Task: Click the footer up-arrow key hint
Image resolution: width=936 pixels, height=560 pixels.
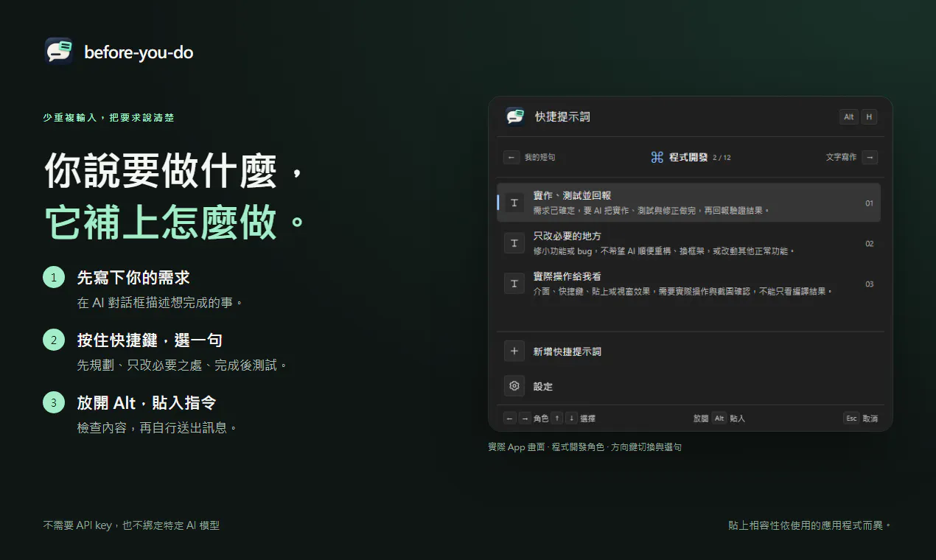Action: pos(557,418)
